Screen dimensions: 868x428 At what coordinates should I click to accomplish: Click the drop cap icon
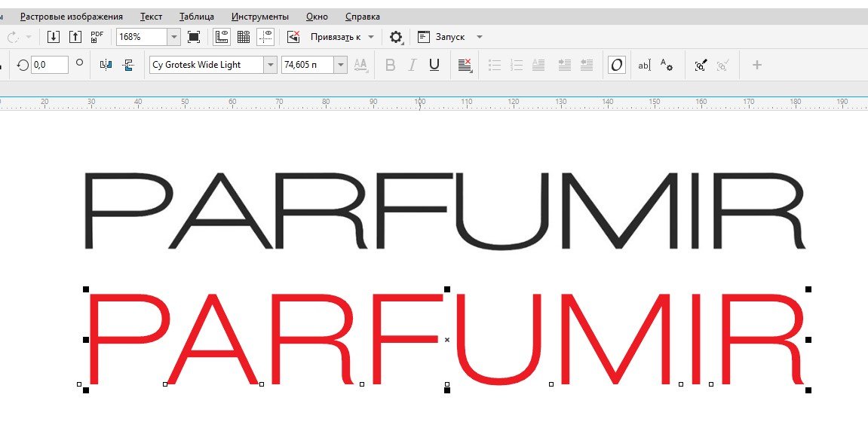[538, 65]
